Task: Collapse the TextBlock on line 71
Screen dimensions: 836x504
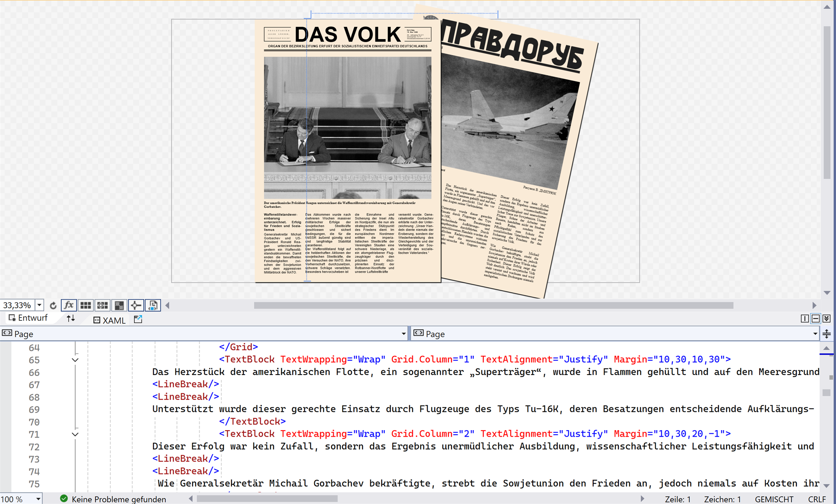Action: pos(75,434)
